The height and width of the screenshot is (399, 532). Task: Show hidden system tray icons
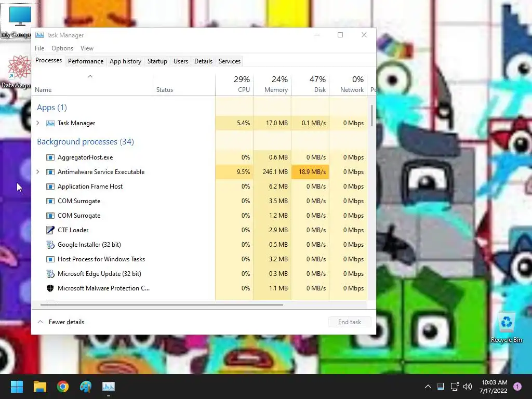tap(428, 387)
